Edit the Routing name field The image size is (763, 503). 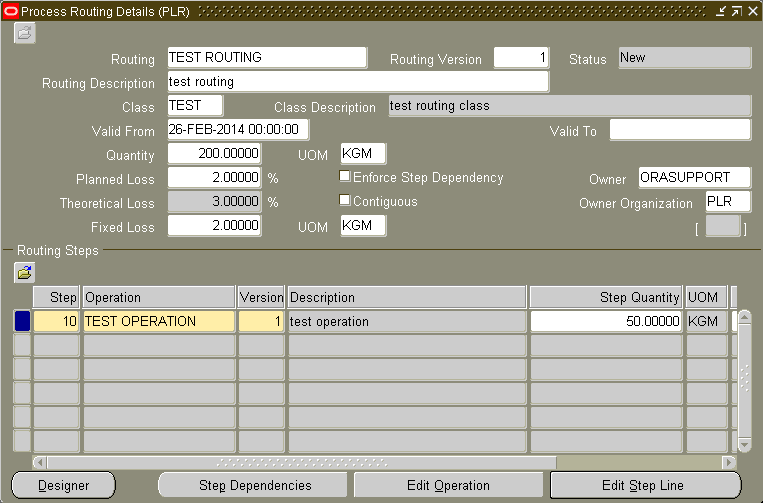click(267, 57)
